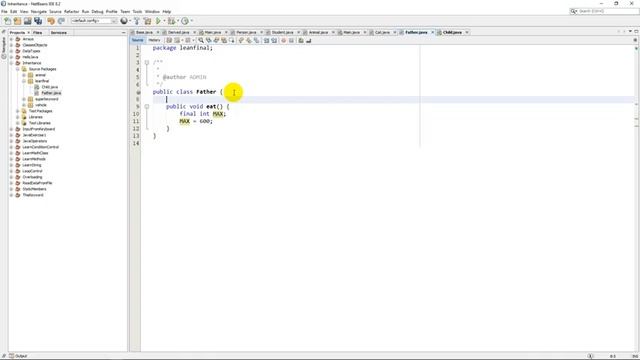Screen dimensions: 640x360
Task: Switch to the Derived.java editor tab
Action: (178, 32)
